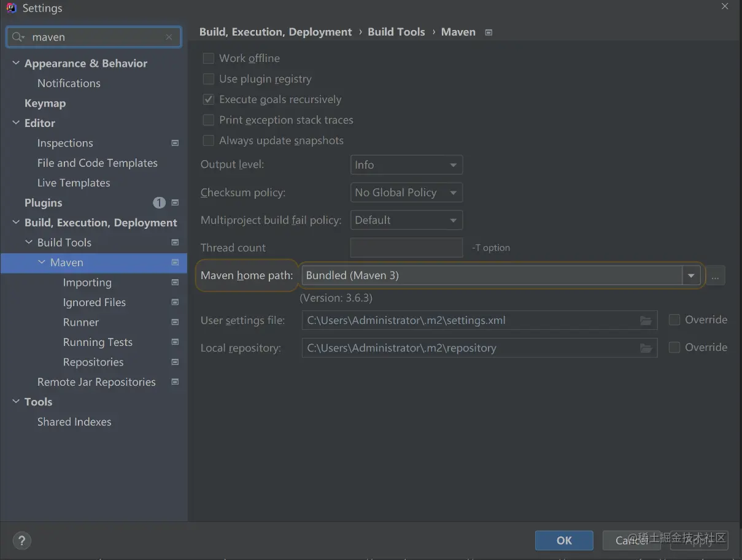
Task: Click the OK button
Action: pos(564,540)
